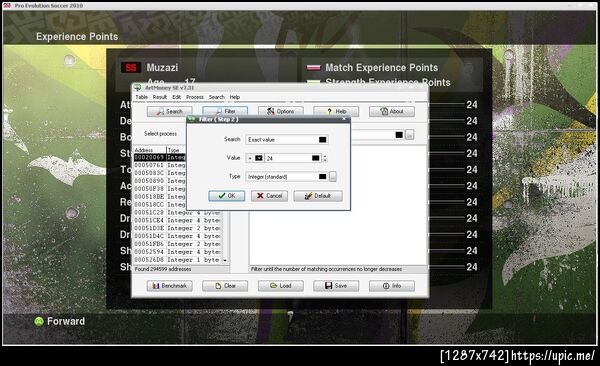Screen dimensions: 600x366
Task: Expand the Select process dropdown
Action: 399,135
